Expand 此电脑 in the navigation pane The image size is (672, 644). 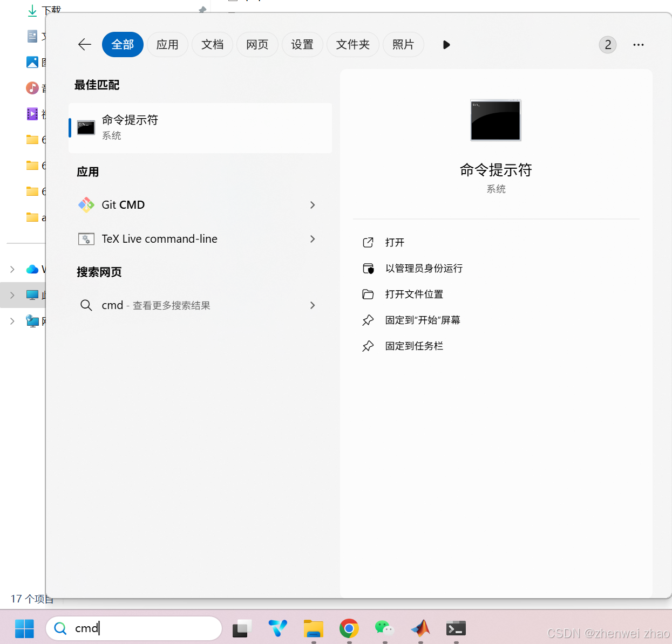pyautogui.click(x=12, y=294)
